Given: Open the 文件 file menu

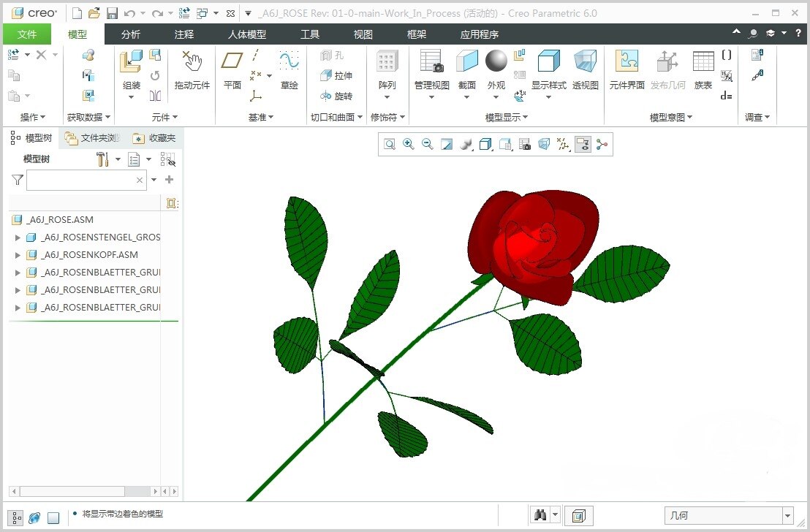Looking at the screenshot, I should point(26,34).
